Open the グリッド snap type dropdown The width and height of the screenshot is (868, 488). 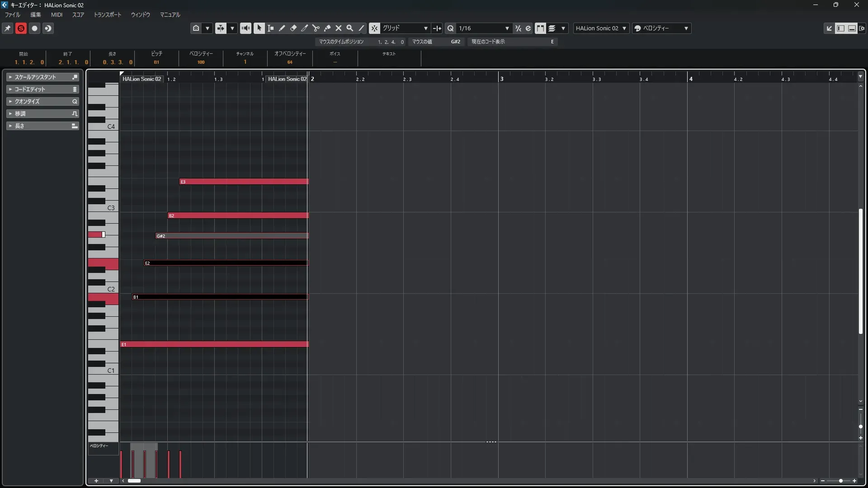tap(405, 28)
